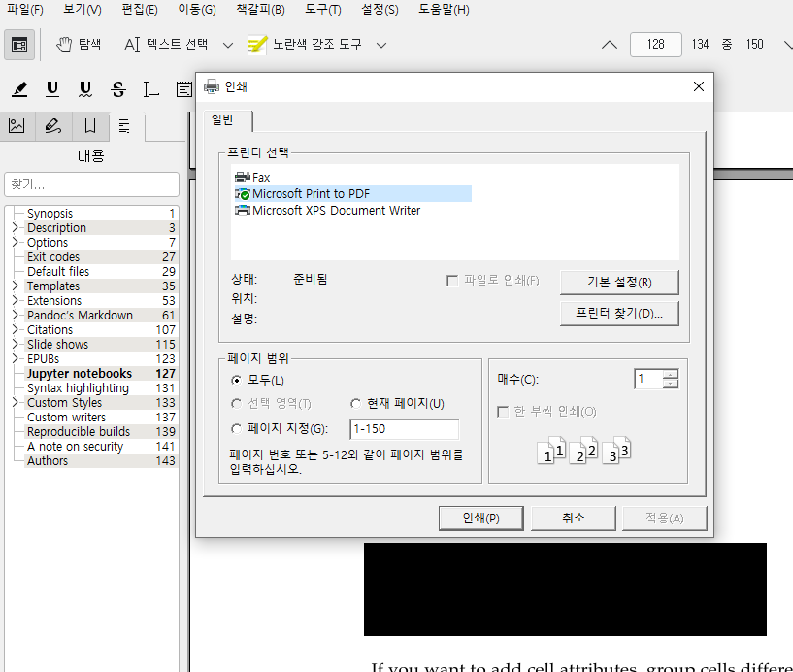
Task: Jump to Default files in contents
Action: [101, 272]
